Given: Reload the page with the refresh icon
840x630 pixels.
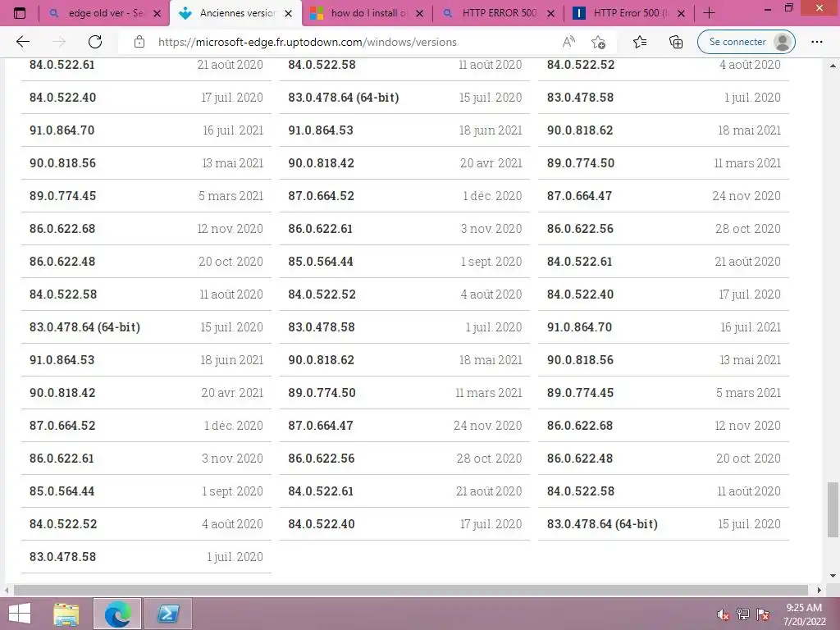Looking at the screenshot, I should (x=95, y=42).
